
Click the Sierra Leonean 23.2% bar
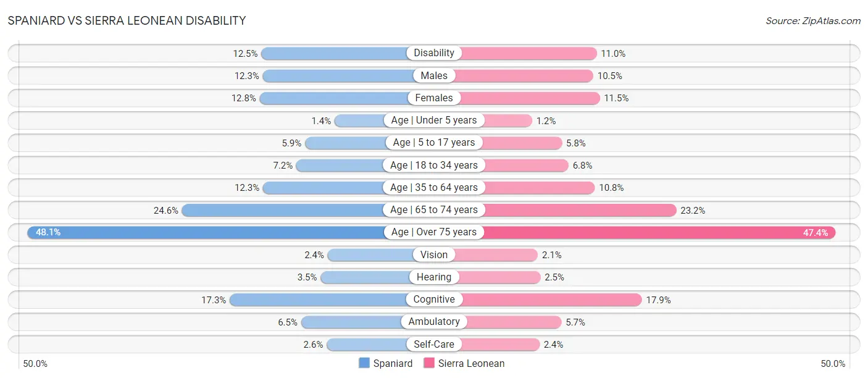[580, 210]
